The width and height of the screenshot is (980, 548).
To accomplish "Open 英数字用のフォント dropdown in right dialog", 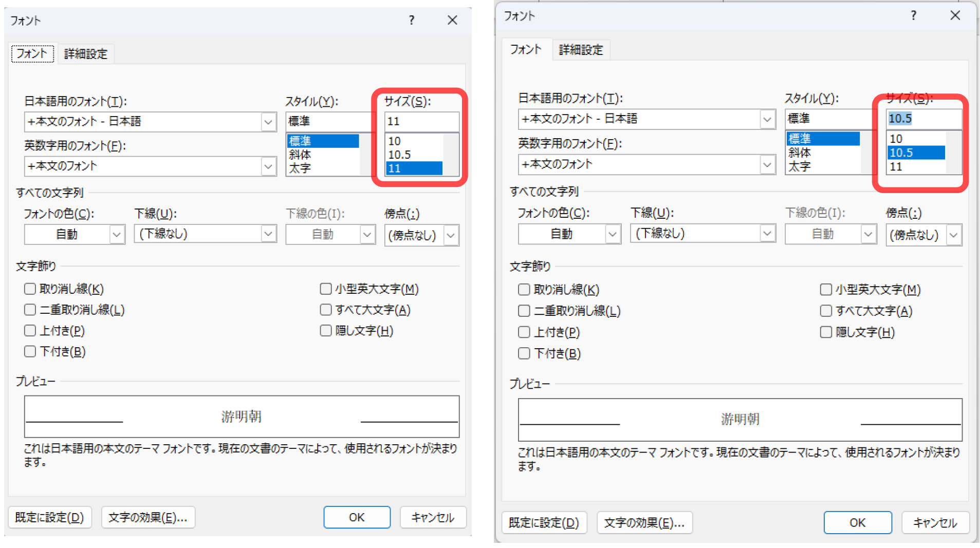I will click(x=767, y=165).
